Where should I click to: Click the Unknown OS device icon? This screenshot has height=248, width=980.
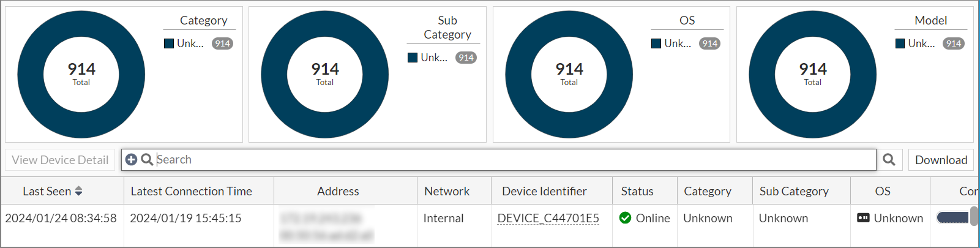tap(863, 218)
